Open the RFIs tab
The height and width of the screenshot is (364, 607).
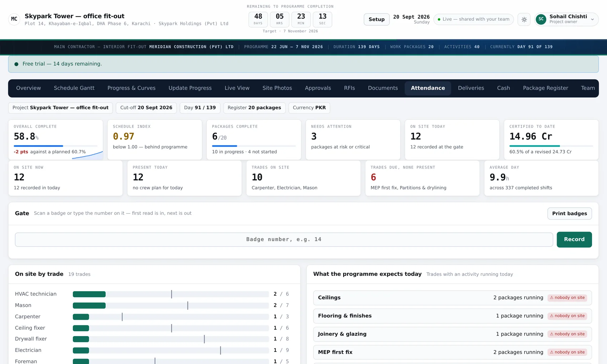[350, 88]
